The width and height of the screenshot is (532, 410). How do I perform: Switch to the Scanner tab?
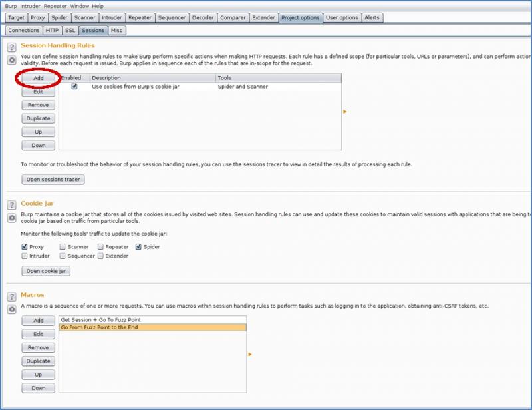pos(85,18)
